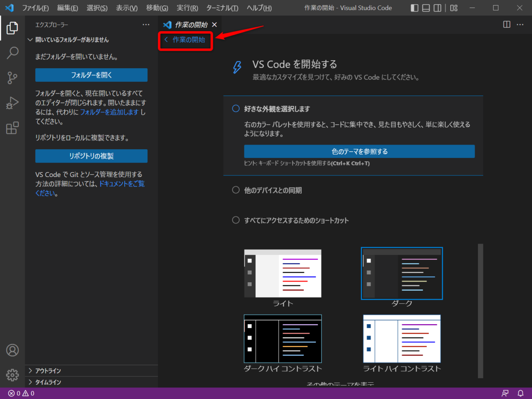
Task: Open the Manage settings gear icon
Action: coord(12,375)
